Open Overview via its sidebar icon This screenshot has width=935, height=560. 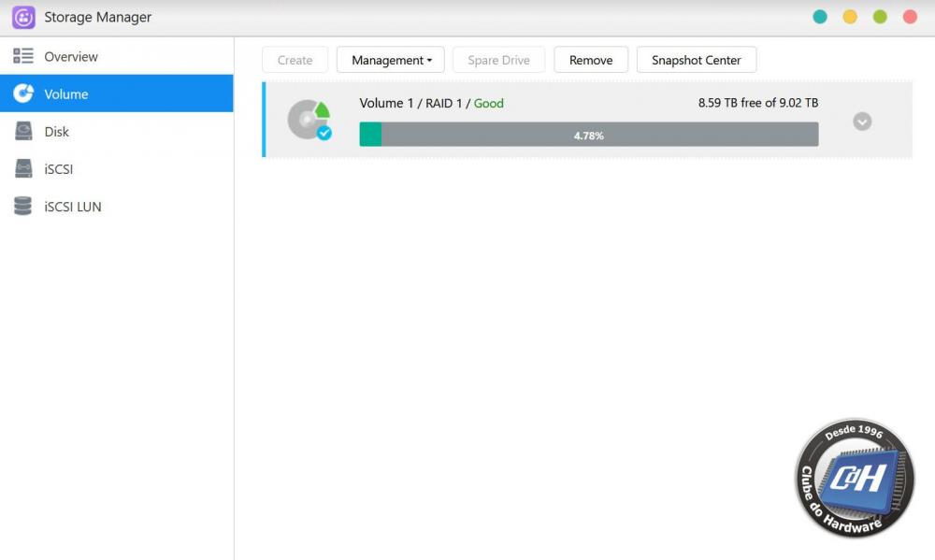click(x=23, y=57)
